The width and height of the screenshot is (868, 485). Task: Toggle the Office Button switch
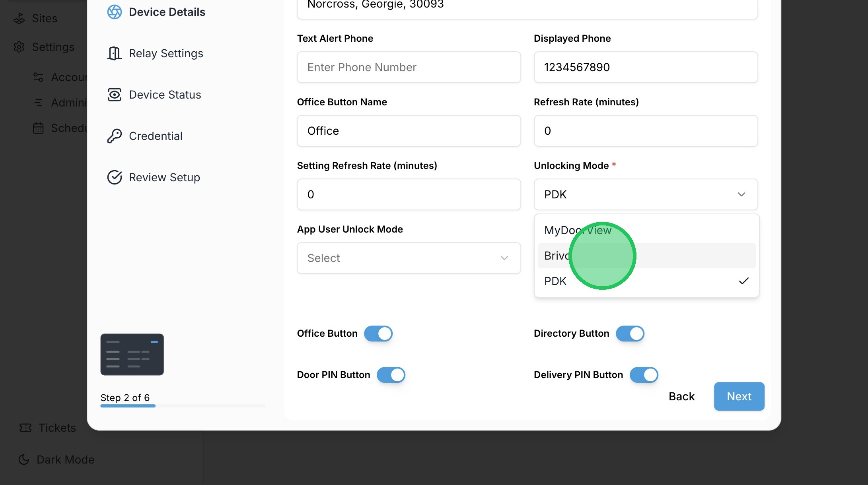378,334
